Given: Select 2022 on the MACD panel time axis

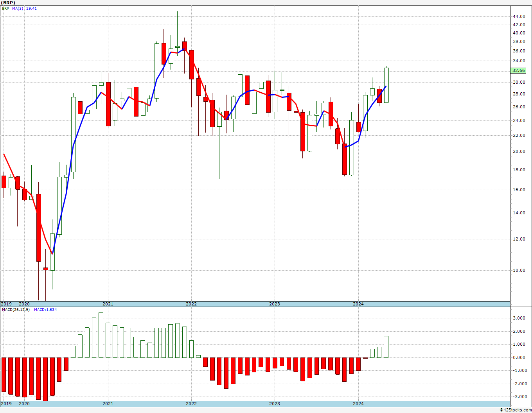Looking at the screenshot, I should coord(191,404).
